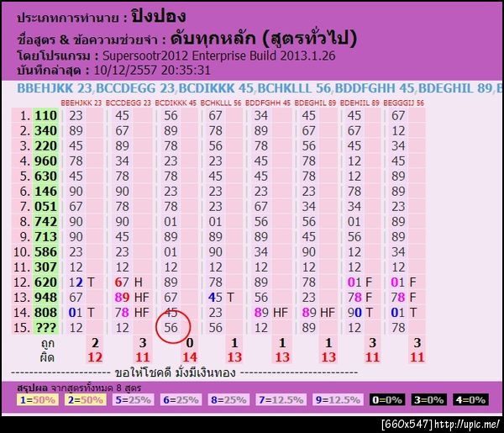Select result 110 in row 1

pos(45,115)
